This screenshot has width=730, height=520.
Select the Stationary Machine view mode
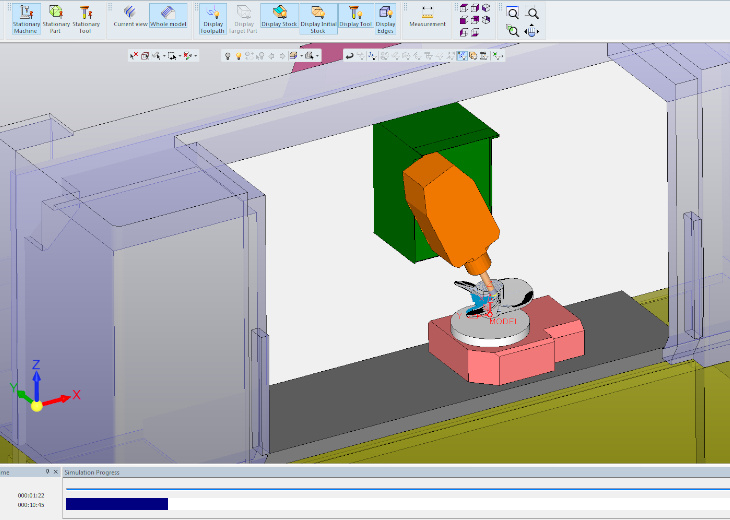[x=26, y=19]
